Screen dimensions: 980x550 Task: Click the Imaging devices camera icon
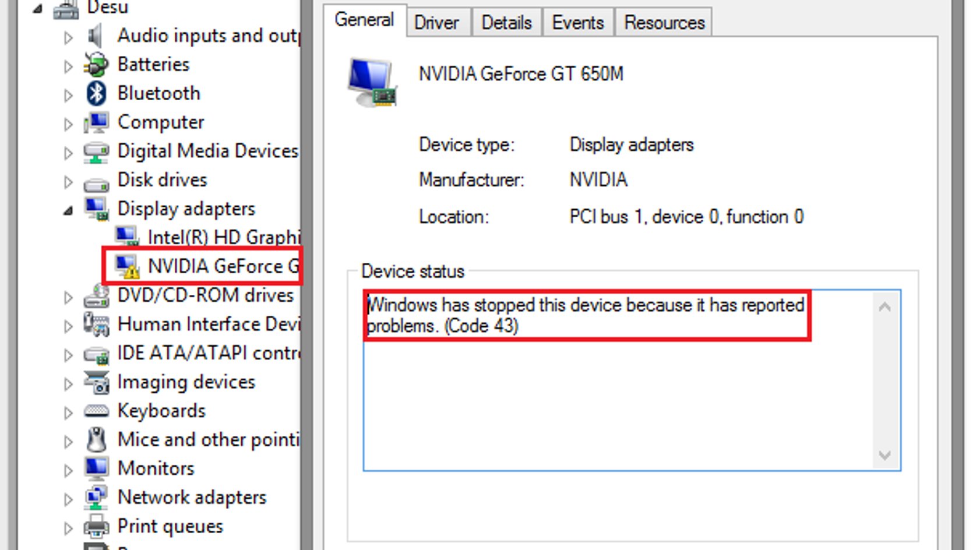96,382
